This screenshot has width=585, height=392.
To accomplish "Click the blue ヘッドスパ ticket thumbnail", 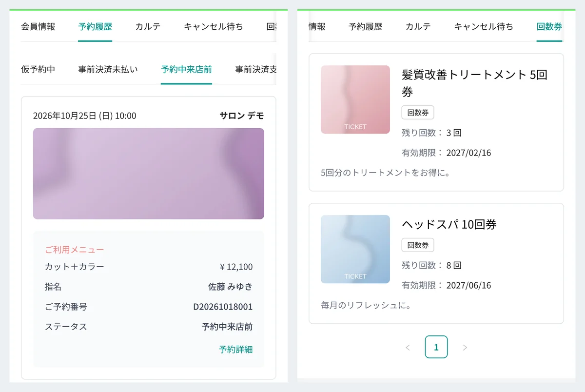I will pos(355,249).
